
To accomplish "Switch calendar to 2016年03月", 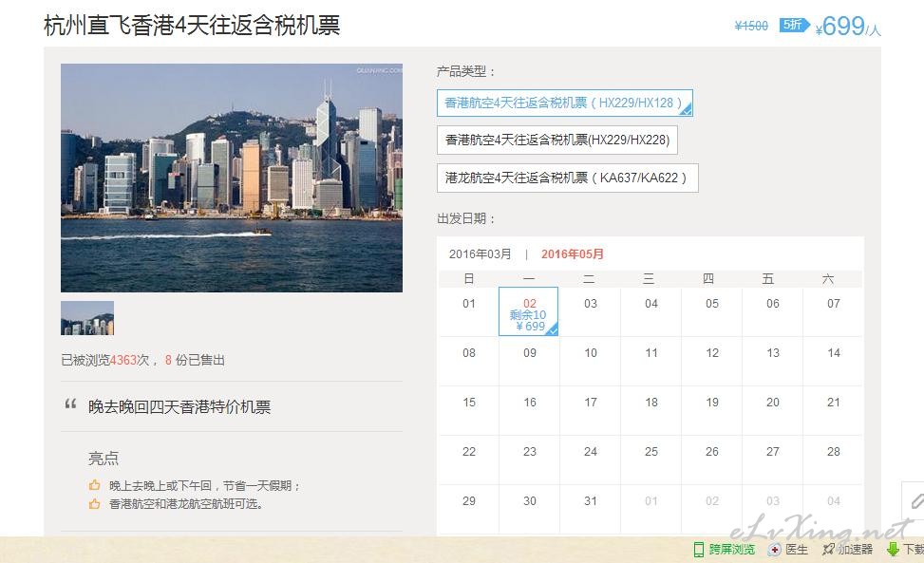I will (480, 254).
